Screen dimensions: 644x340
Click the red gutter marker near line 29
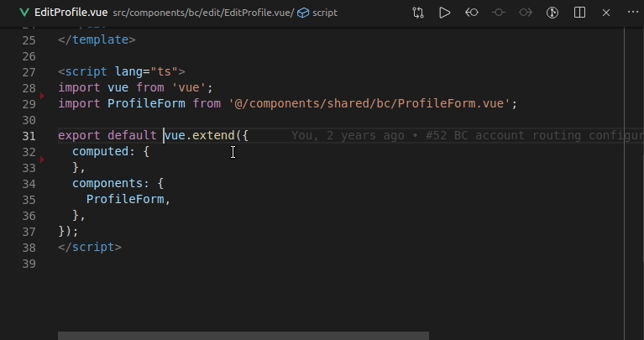42,96
